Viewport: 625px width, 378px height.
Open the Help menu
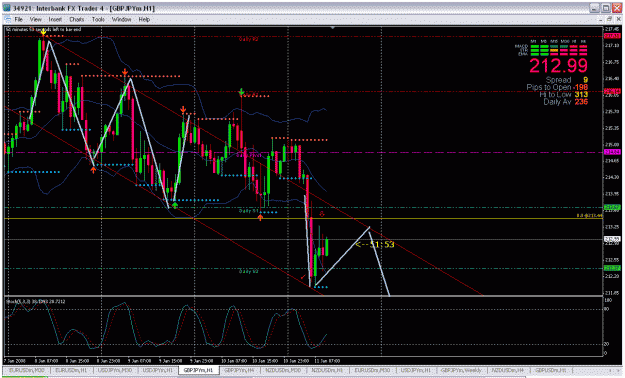pyautogui.click(x=144, y=19)
